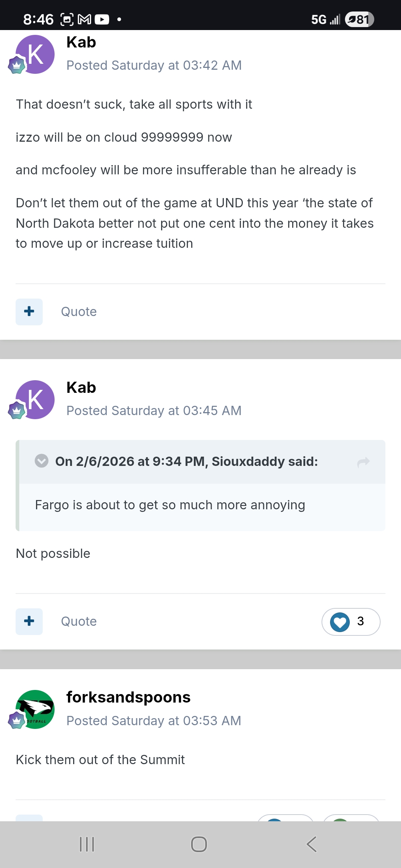The height and width of the screenshot is (868, 401).
Task: Tap the rank badge on forksandspoons avatar
Action: (16, 720)
